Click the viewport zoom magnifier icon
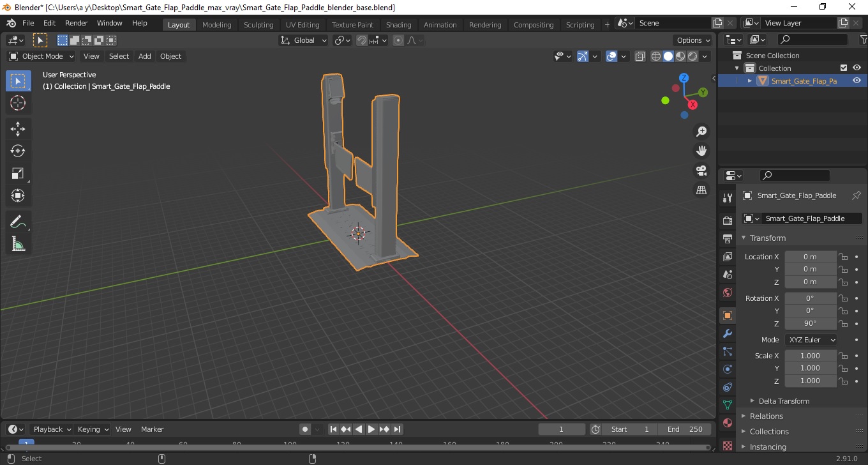This screenshot has height=465, width=868. point(701,132)
